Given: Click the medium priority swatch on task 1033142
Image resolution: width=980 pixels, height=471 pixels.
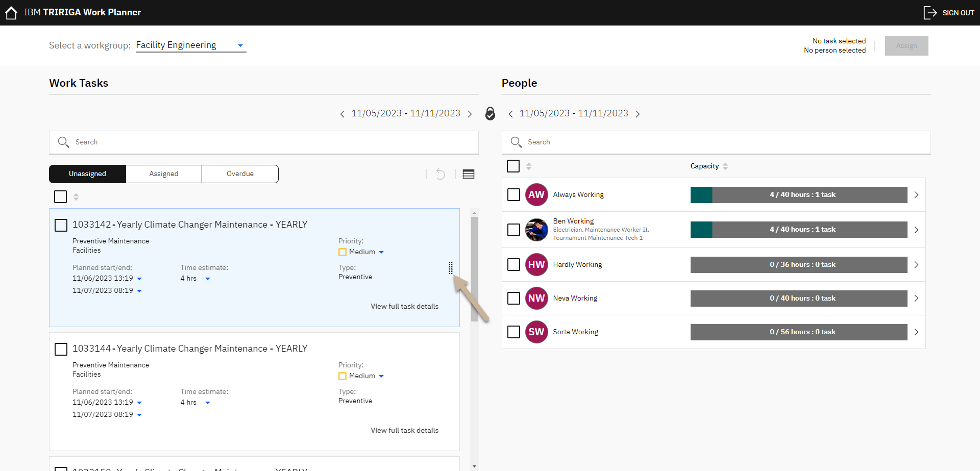Looking at the screenshot, I should click(x=342, y=252).
